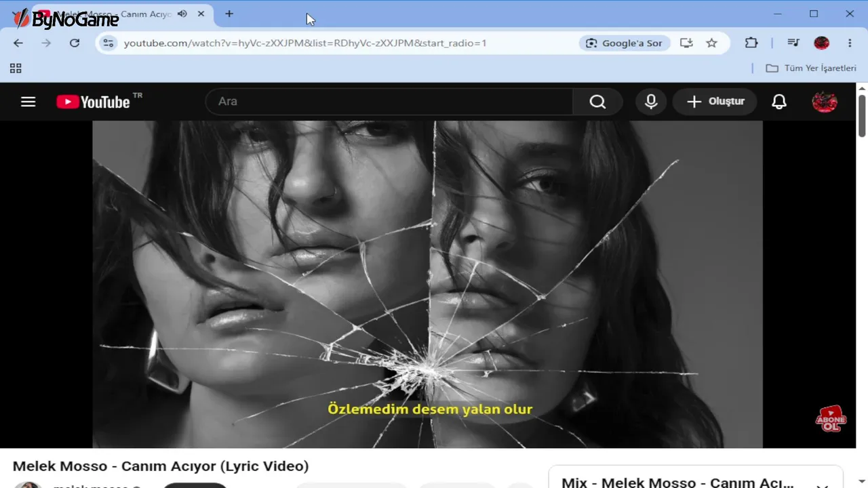Close the Melek Mosso browser tab
Viewport: 868px width, 488px height.
[x=201, y=14]
